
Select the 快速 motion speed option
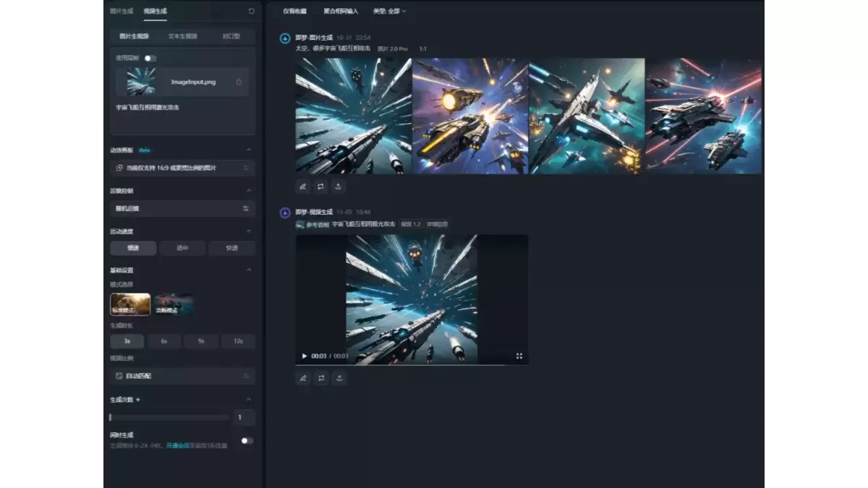click(x=232, y=248)
